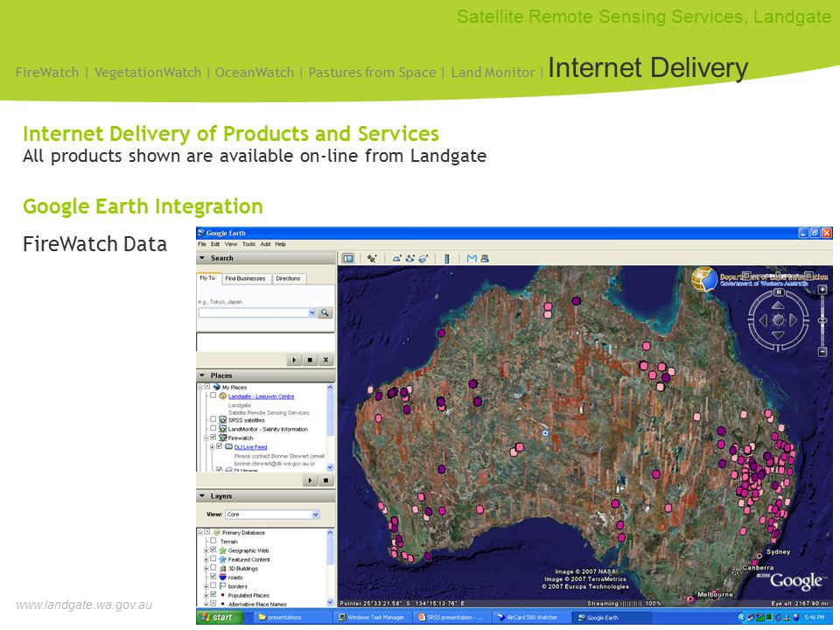840x630 pixels.
Task: Enable the SRSS satellites checkbox
Action: [x=213, y=420]
